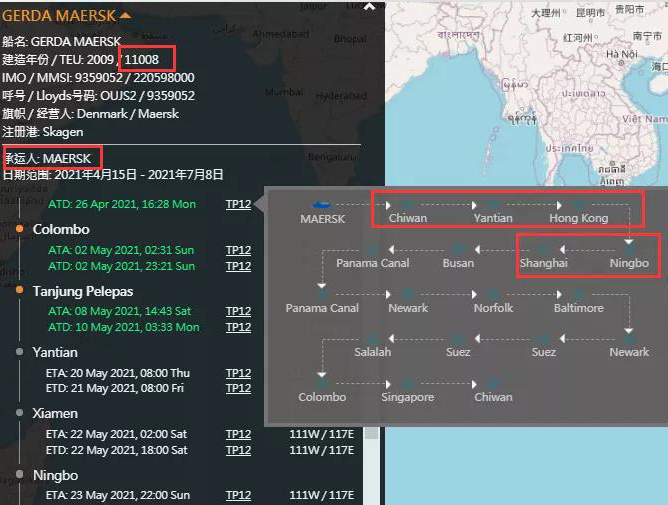Click the Shanghai port node in route
Screen dimensions: 668x505
coord(543,249)
